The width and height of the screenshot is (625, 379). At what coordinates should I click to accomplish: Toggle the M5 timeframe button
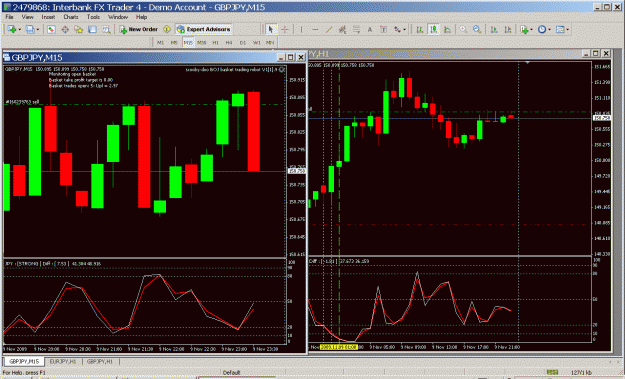pos(174,42)
